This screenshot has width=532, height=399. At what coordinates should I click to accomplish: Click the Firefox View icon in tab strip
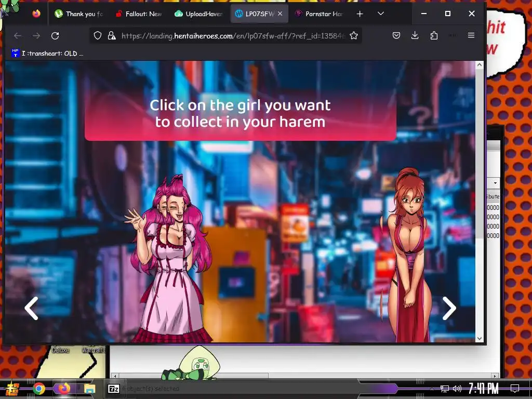36,14
